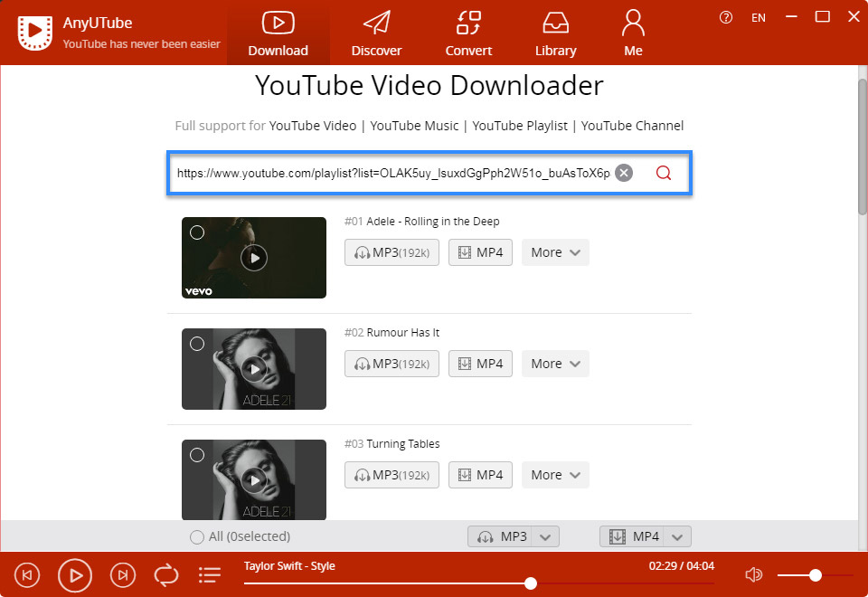Download Turning Tables as MP3(192k)
This screenshot has width=868, height=597.
pos(392,475)
